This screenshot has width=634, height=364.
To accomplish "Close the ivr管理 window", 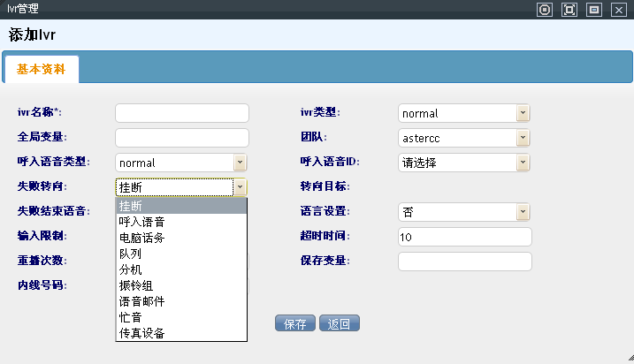I will [x=618, y=10].
